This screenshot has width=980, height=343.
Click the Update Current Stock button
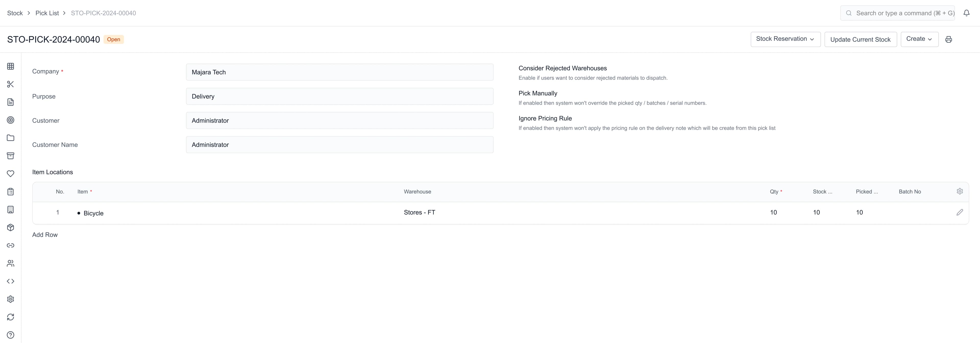(861, 39)
